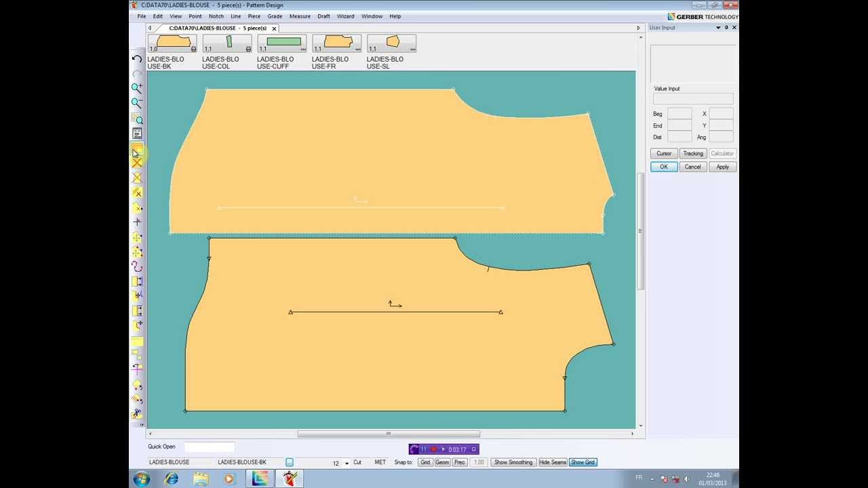Click the scissors tool at toolbar bottom
Viewport: 868px width, 488px height.
(137, 413)
